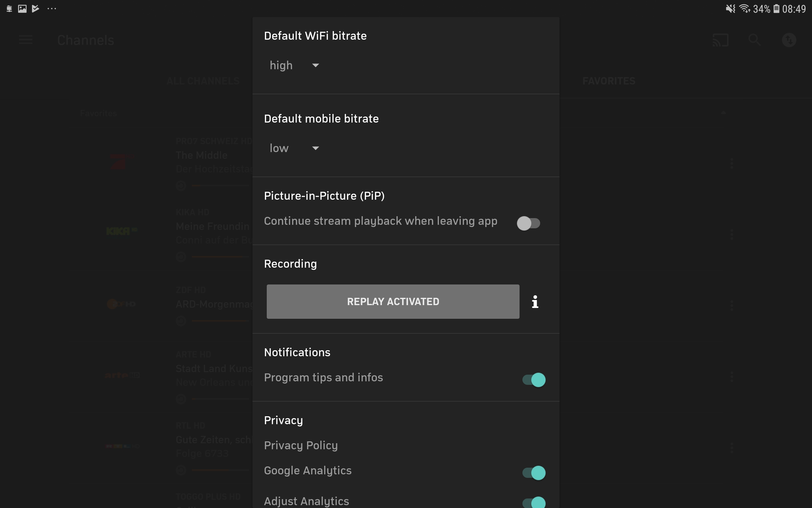Viewport: 812px width, 508px height.
Task: Open the search magnifier icon
Action: pos(755,40)
